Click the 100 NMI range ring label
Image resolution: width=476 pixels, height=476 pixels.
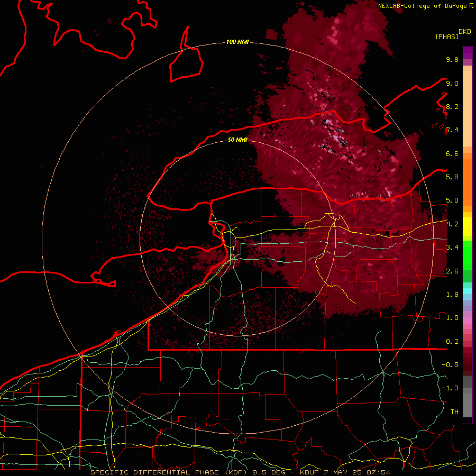tap(237, 42)
